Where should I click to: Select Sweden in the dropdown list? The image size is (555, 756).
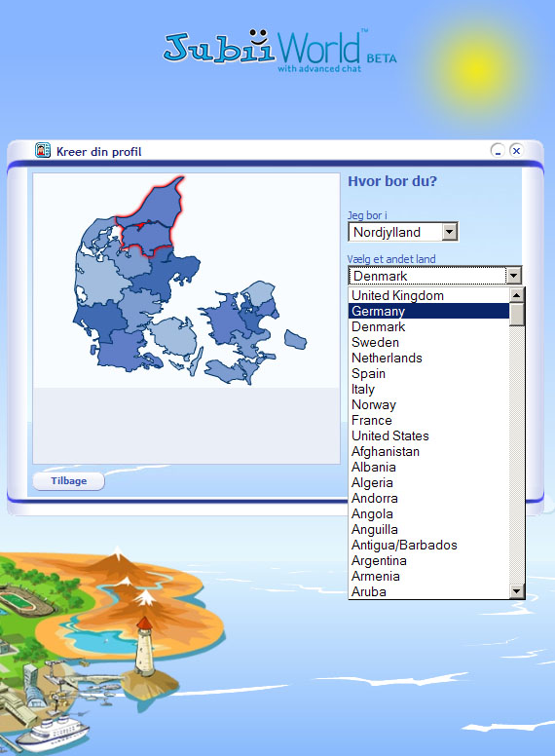coord(428,342)
